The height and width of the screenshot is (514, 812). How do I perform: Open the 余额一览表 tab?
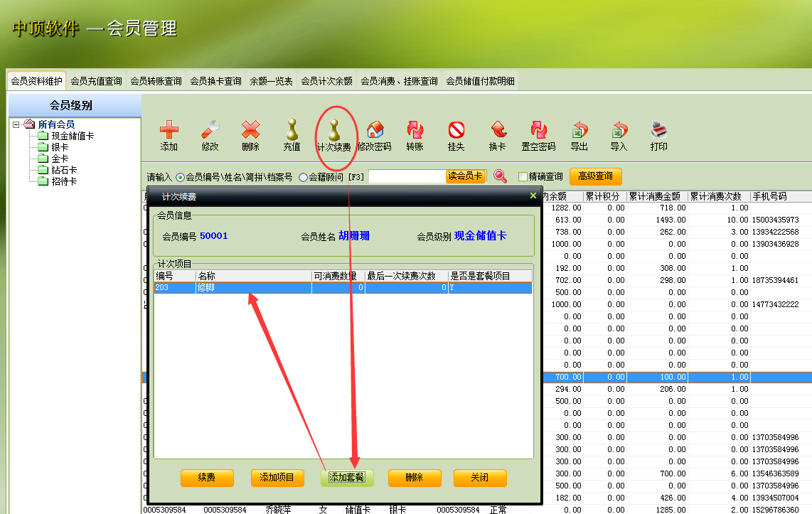271,81
